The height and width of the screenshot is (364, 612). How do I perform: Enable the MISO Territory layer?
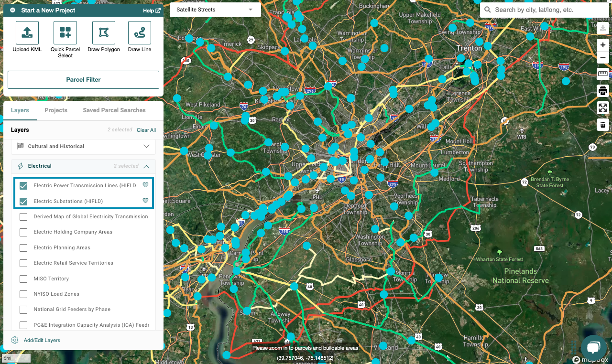coord(23,279)
